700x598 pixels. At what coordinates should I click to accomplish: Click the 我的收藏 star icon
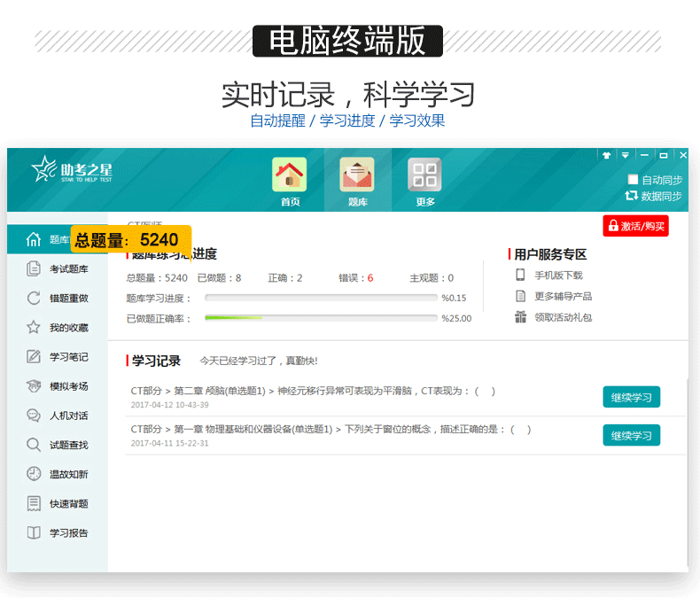pyautogui.click(x=34, y=327)
